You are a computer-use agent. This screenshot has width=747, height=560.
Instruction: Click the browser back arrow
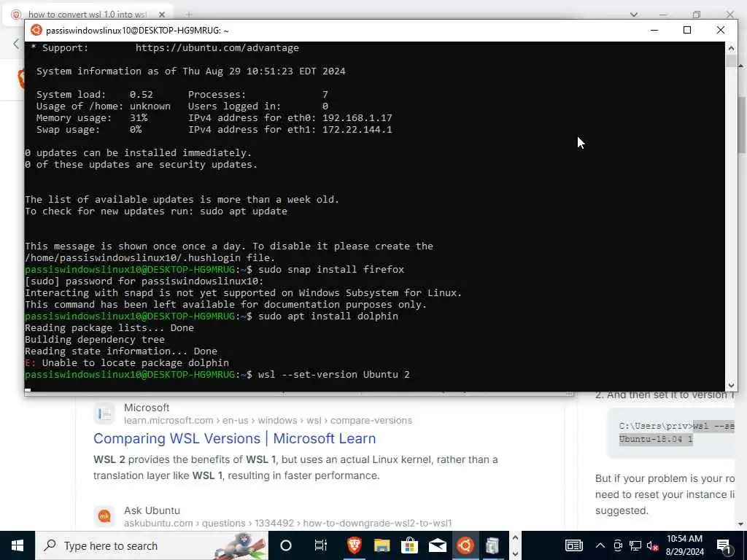[16, 44]
